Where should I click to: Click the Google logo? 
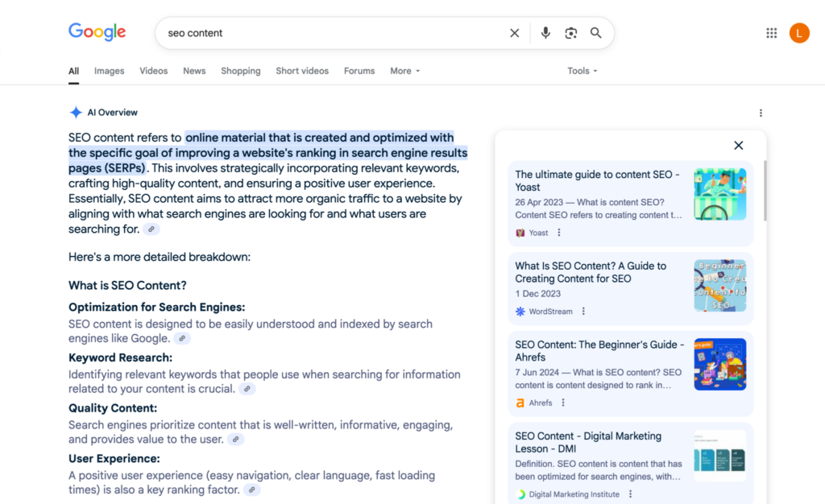point(97,32)
